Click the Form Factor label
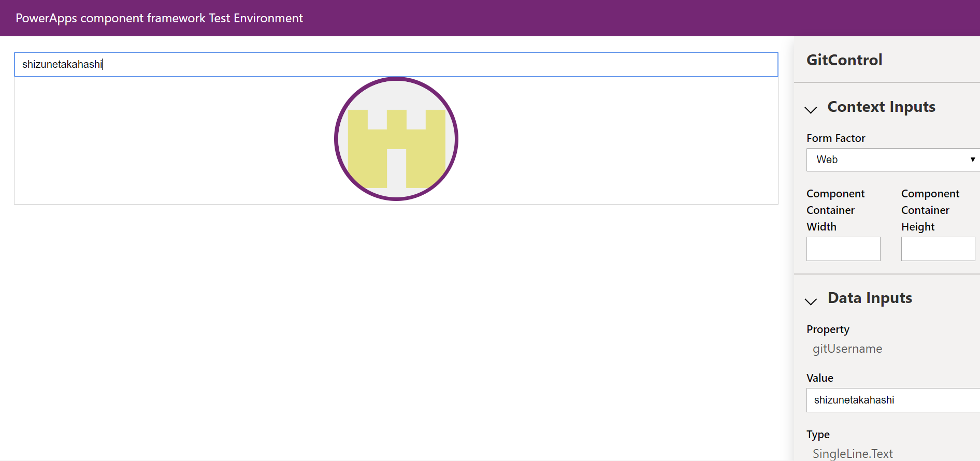Image resolution: width=980 pixels, height=461 pixels. coord(835,138)
